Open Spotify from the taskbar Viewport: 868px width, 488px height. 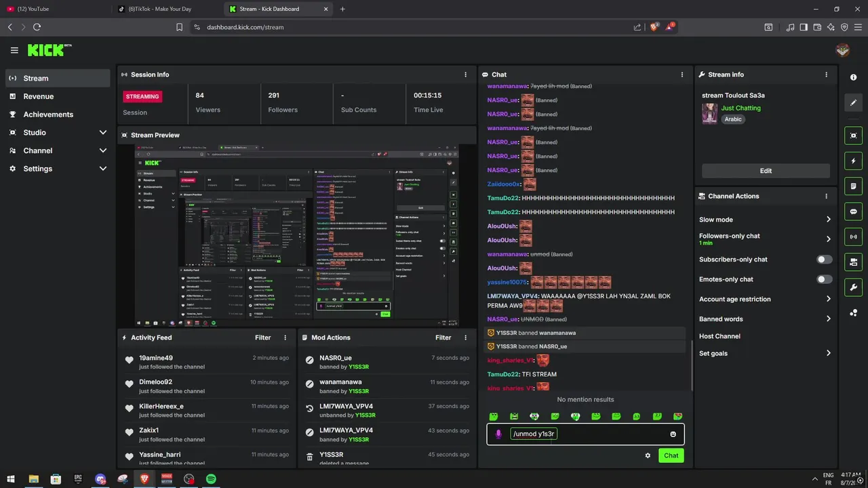pos(211,479)
